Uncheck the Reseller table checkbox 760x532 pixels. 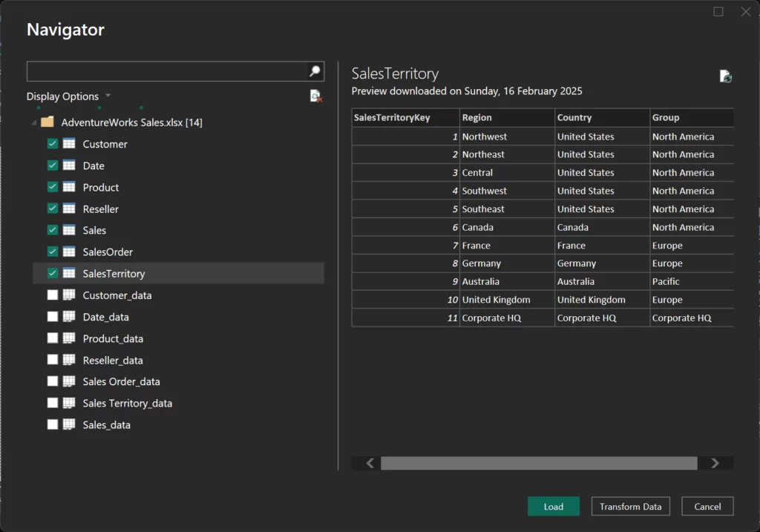point(53,208)
